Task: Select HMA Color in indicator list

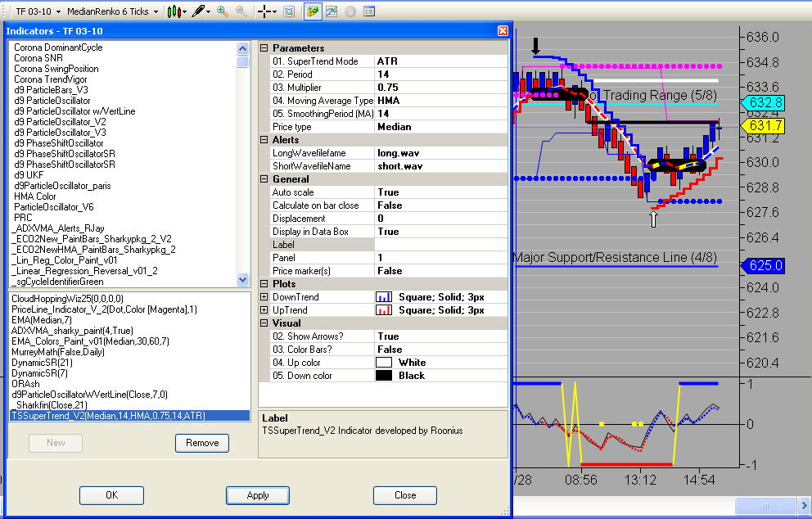Action: coord(34,196)
